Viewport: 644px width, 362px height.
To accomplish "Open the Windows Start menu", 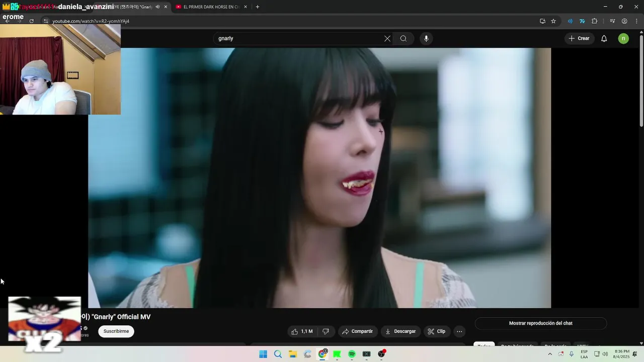I will pos(263,354).
